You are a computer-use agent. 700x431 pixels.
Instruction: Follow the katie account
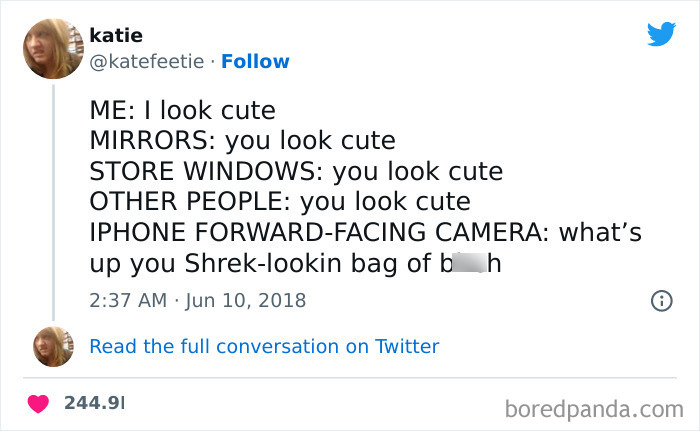tap(254, 61)
